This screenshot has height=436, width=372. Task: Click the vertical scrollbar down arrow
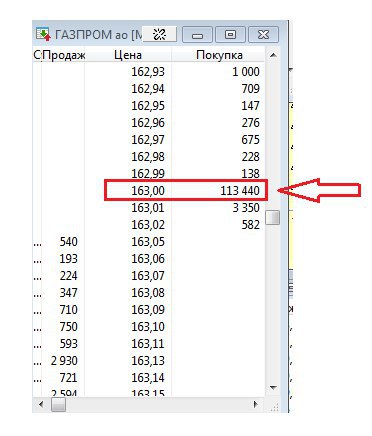(273, 388)
